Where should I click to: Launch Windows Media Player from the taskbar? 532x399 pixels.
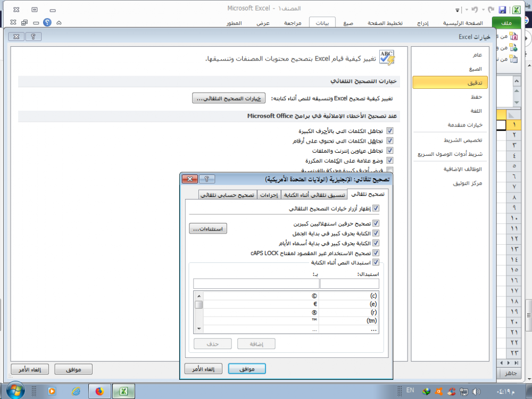[52, 391]
